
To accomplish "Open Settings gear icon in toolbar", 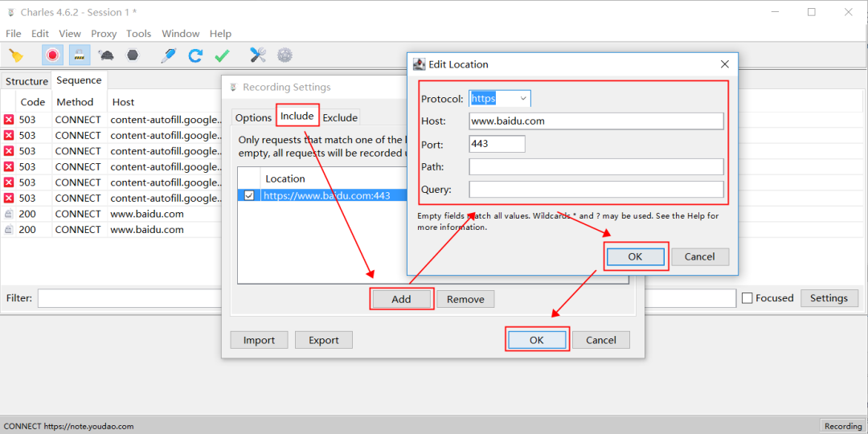I will pos(285,55).
